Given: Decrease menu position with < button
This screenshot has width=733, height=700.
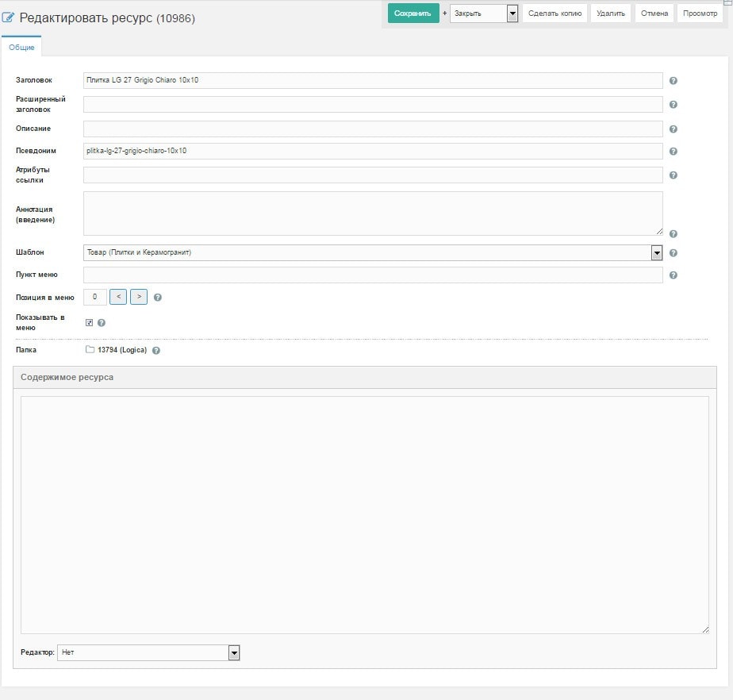Looking at the screenshot, I should pos(118,297).
